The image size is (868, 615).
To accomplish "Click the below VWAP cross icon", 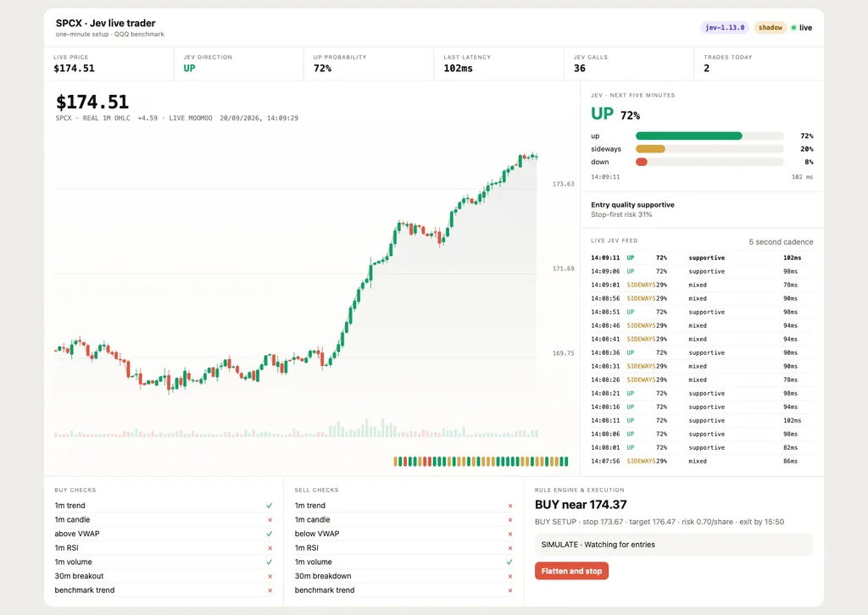I will pyautogui.click(x=509, y=534).
